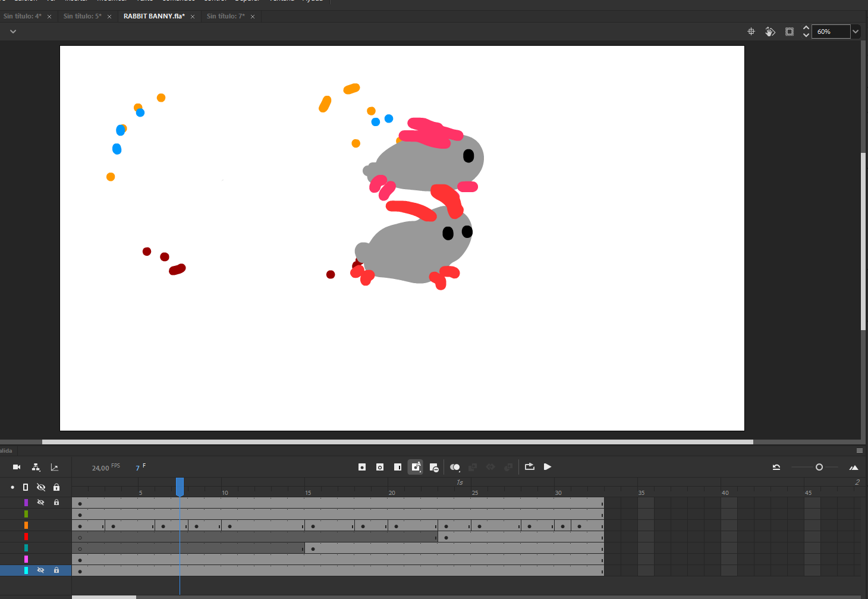Click the cyan layer color swatch
Screen dimensions: 868x599
click(26, 570)
